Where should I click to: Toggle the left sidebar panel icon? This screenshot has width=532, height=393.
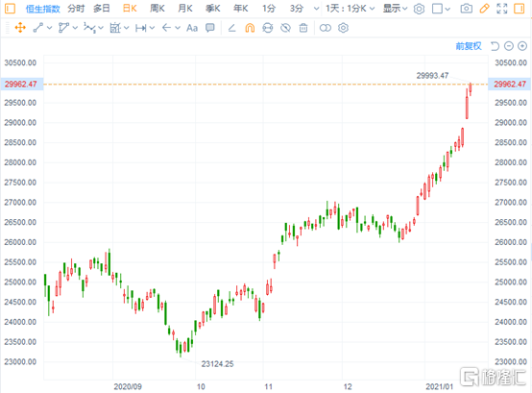coord(10,9)
